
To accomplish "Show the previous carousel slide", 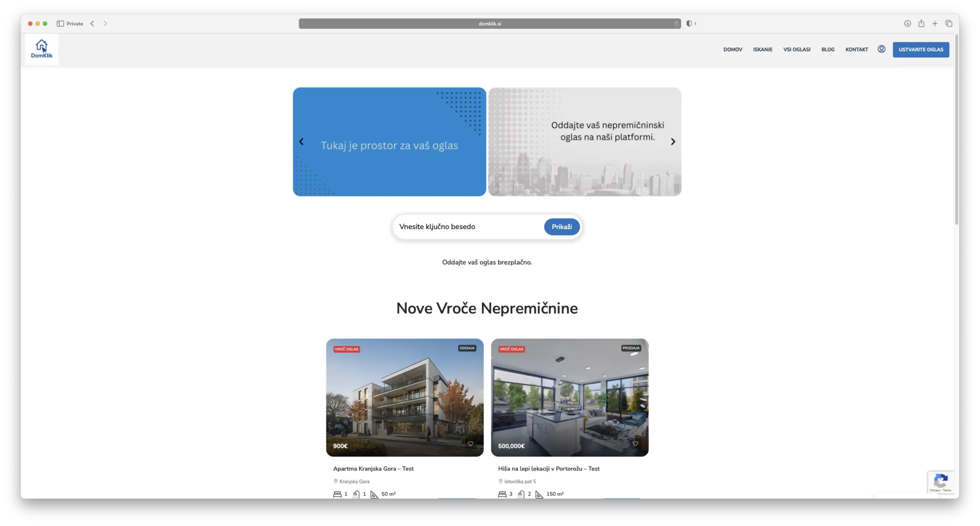I will tap(301, 142).
